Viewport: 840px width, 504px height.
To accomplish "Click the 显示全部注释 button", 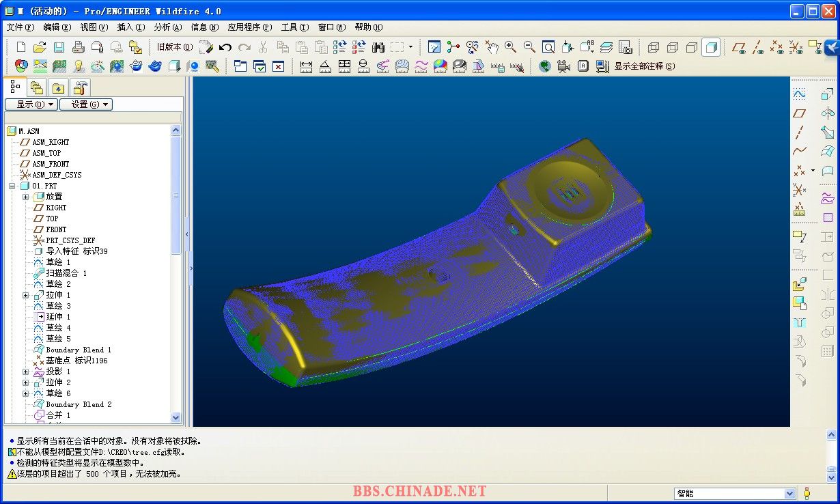I will 644,66.
